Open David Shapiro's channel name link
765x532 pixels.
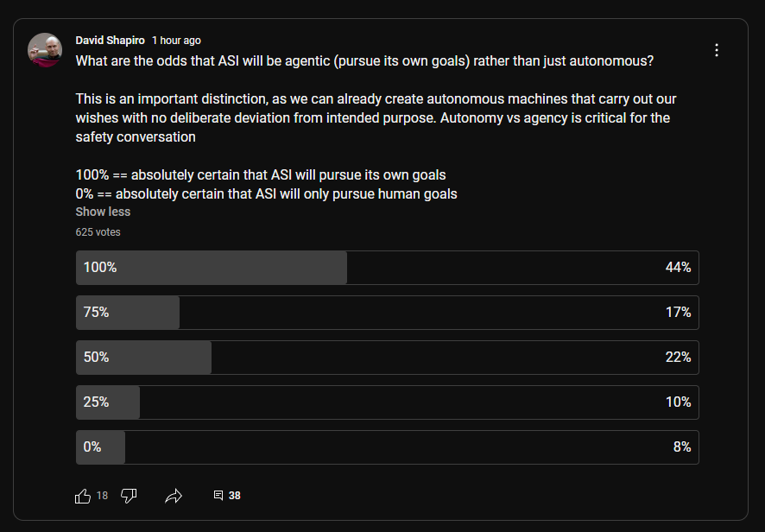110,40
